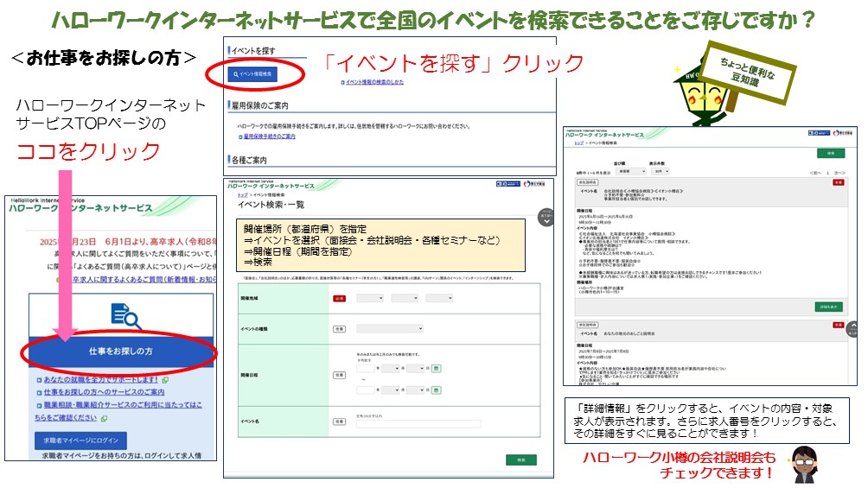Image resolution: width=868 pixels, height=488 pixels.
Task: Open the end date calendar icon
Action: 437,390
